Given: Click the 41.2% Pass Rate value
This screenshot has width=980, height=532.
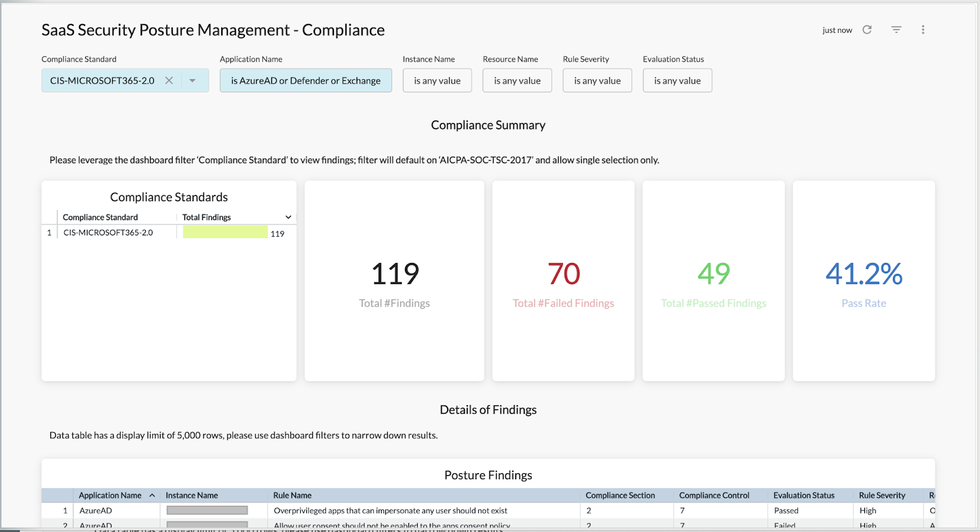Looking at the screenshot, I should click(x=864, y=273).
